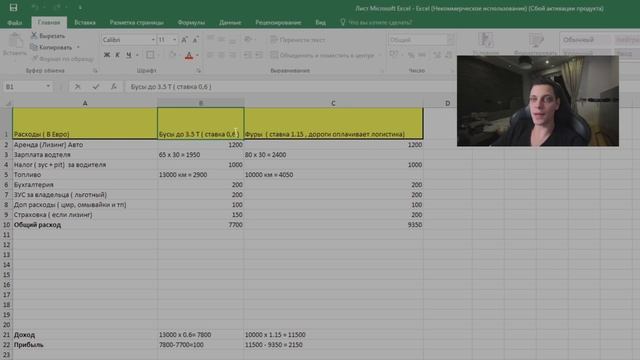Click the Undo arrow in the quick access toolbar
The height and width of the screenshot is (360, 640).
tap(36, 7)
